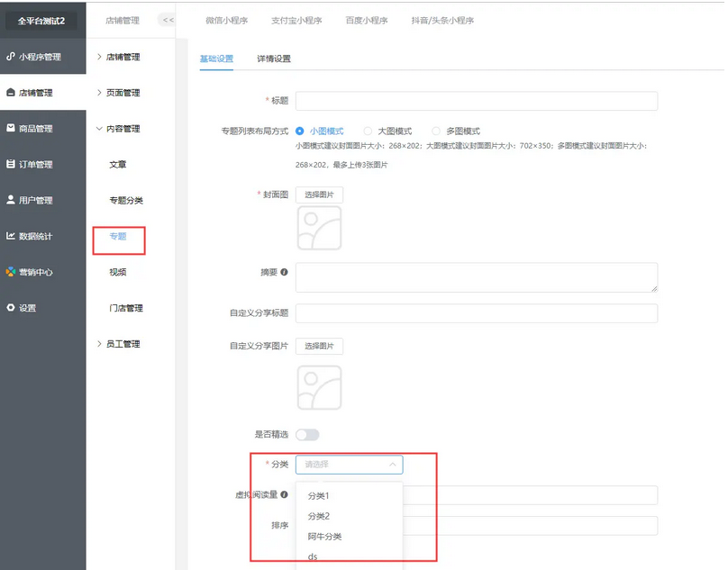This screenshot has height=570, width=728.
Task: Click the 设置 gear icon
Action: point(11,307)
